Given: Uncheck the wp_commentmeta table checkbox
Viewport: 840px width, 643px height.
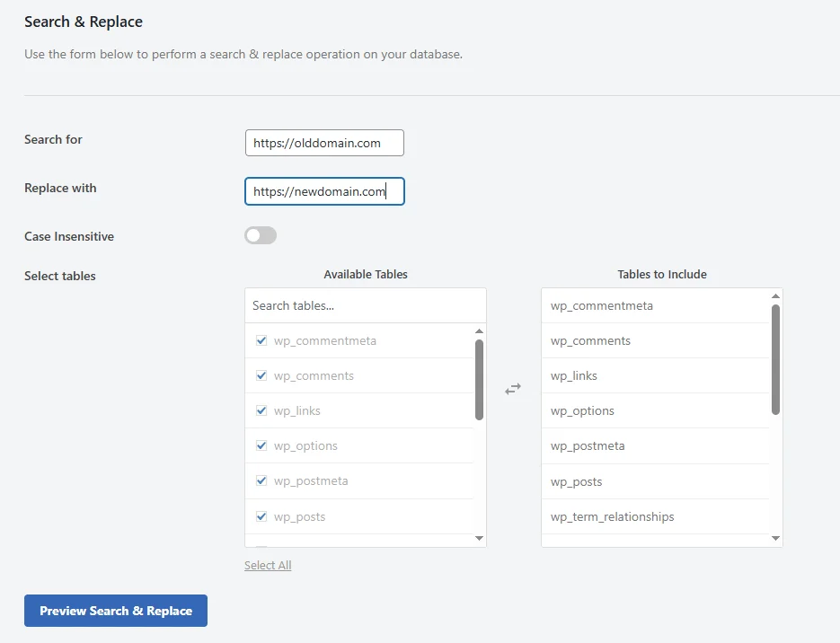Looking at the screenshot, I should click(x=261, y=340).
